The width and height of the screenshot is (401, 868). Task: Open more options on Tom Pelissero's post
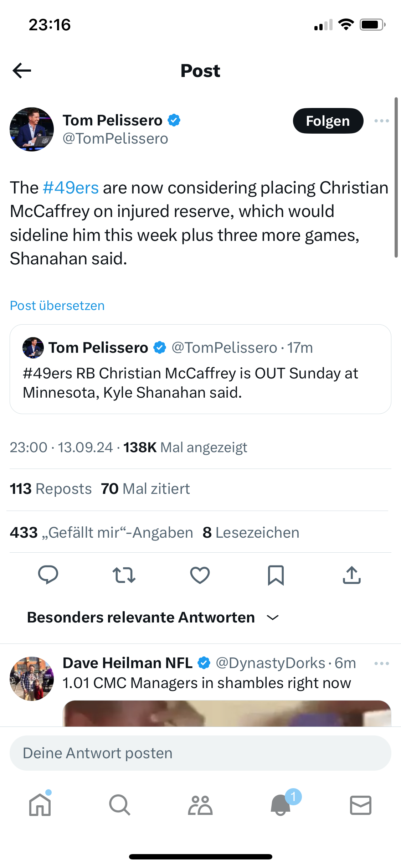pos(382,121)
